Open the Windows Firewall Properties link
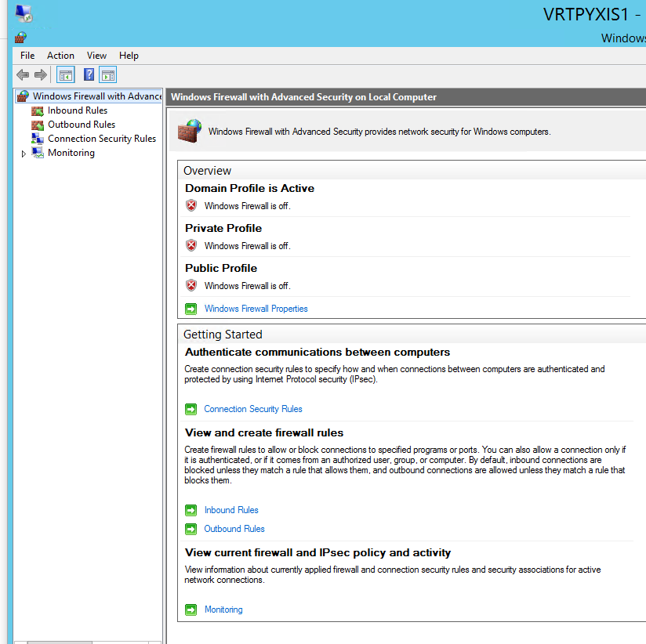 pyautogui.click(x=256, y=309)
